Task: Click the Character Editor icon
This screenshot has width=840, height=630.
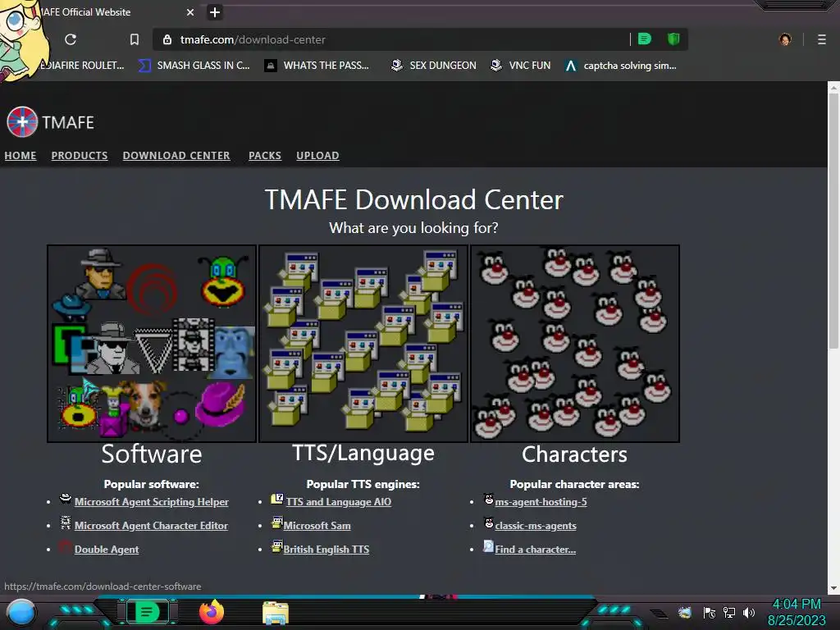Action: click(x=66, y=523)
